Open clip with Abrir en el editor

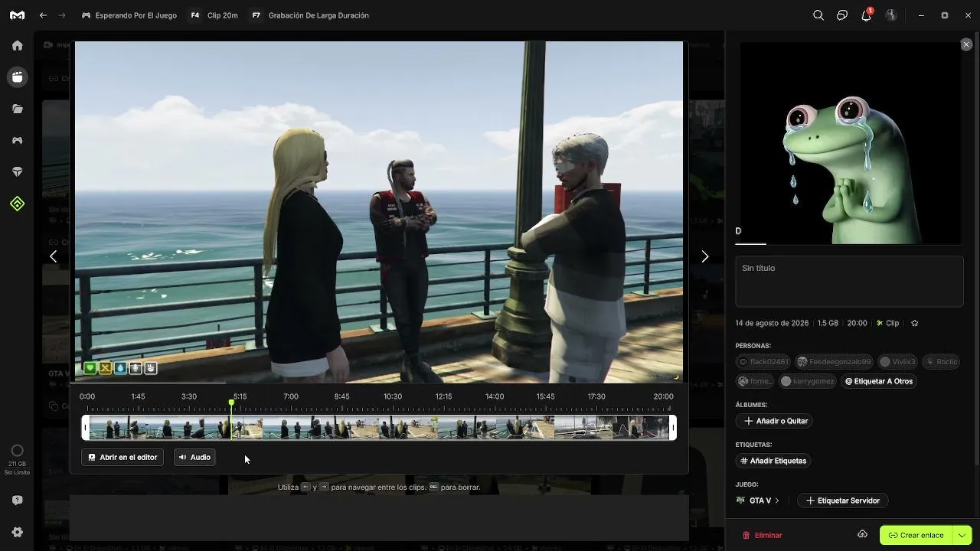pyautogui.click(x=122, y=457)
